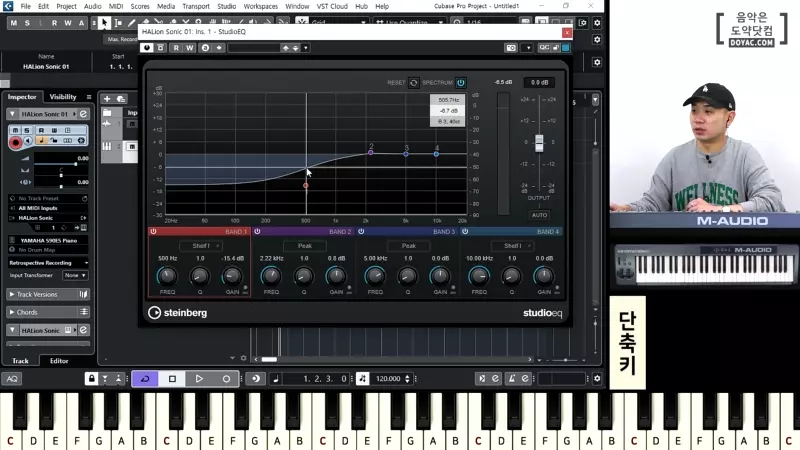
Task: Switch to Editor tab at bottom
Action: coord(59,361)
